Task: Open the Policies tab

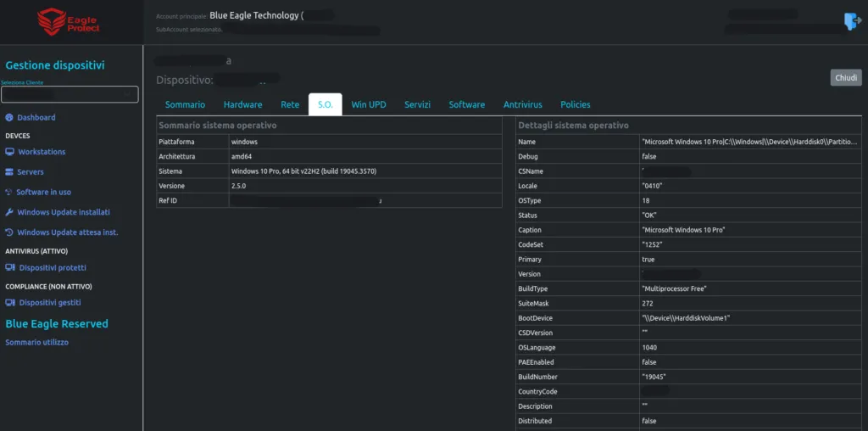Action: 576,104
